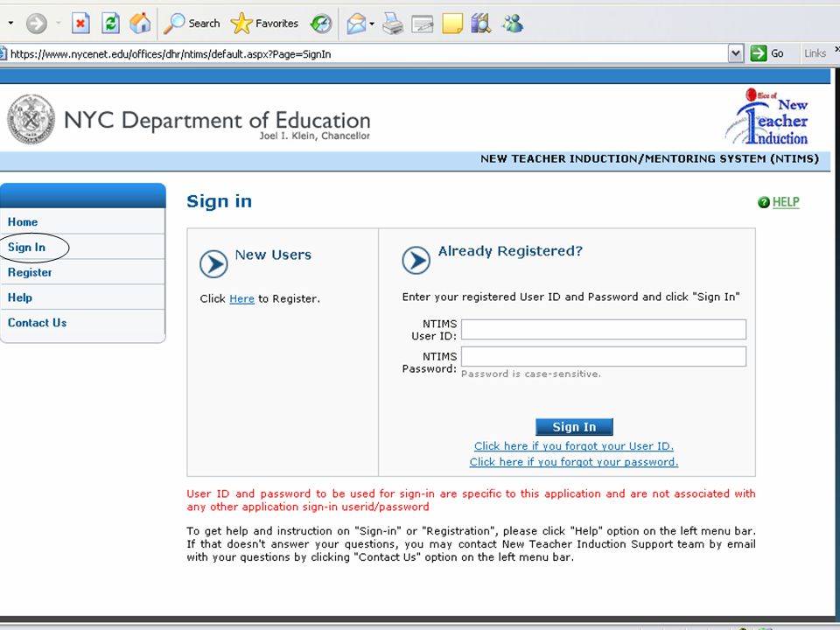Image resolution: width=840 pixels, height=630 pixels.
Task: Click the blue Sign In button
Action: (574, 427)
